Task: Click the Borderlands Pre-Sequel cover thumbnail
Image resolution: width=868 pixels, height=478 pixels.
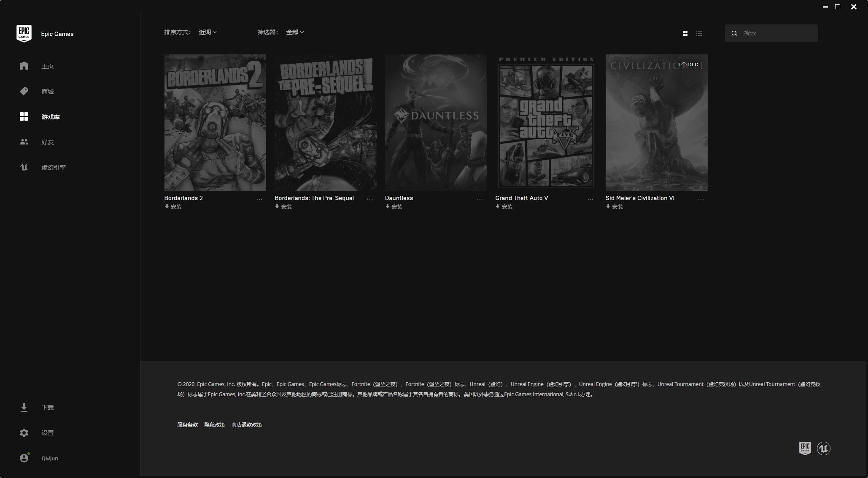Action: [326, 122]
